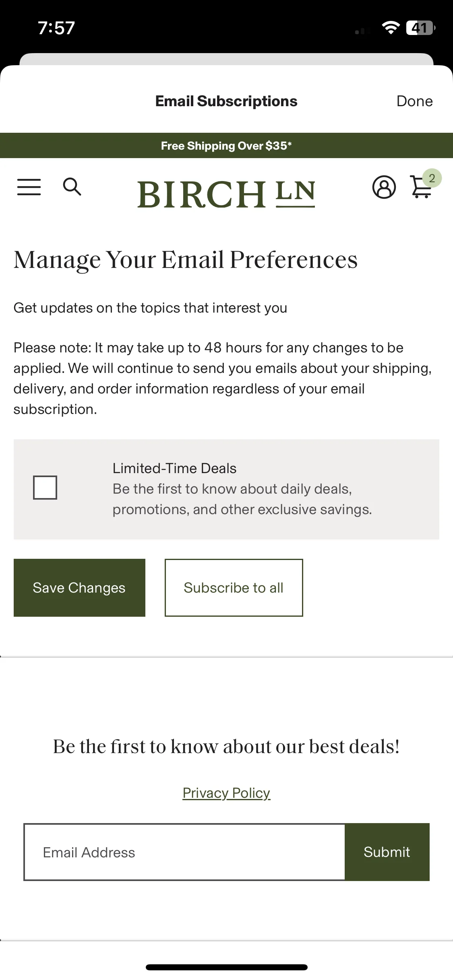Tap the search magnifier icon
The width and height of the screenshot is (453, 980).
coord(72,187)
